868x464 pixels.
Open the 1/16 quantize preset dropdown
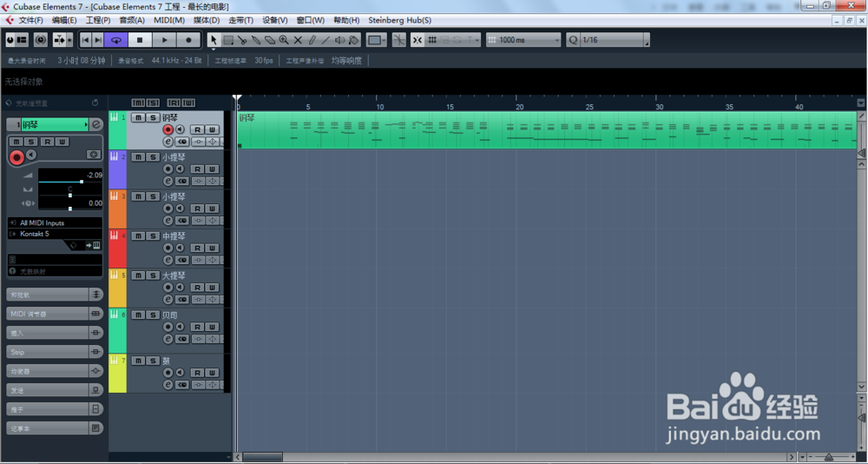(615, 40)
